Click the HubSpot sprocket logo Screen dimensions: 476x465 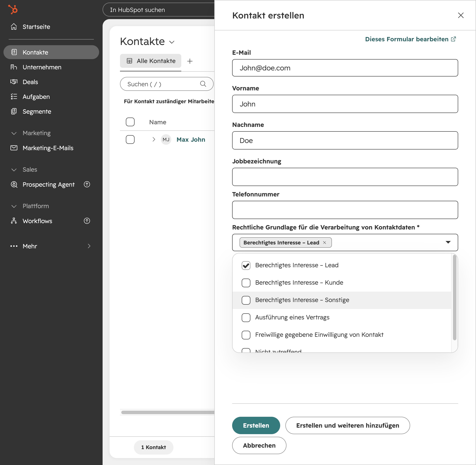[x=13, y=10]
